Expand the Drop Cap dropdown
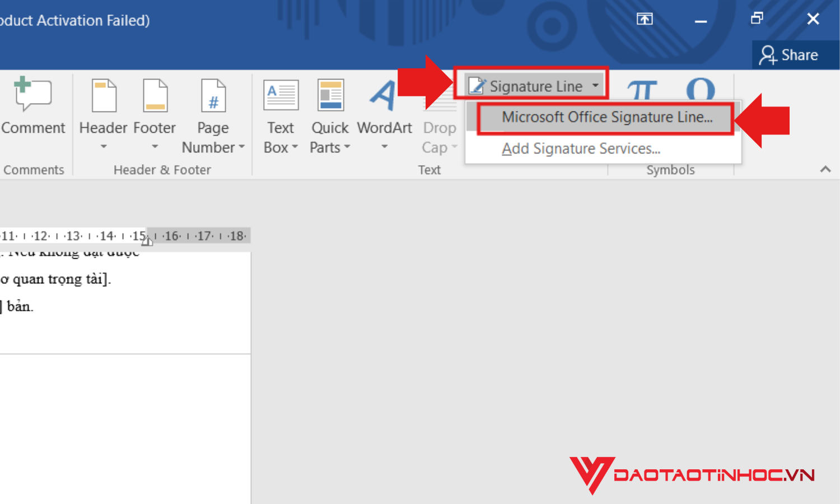 tap(440, 138)
